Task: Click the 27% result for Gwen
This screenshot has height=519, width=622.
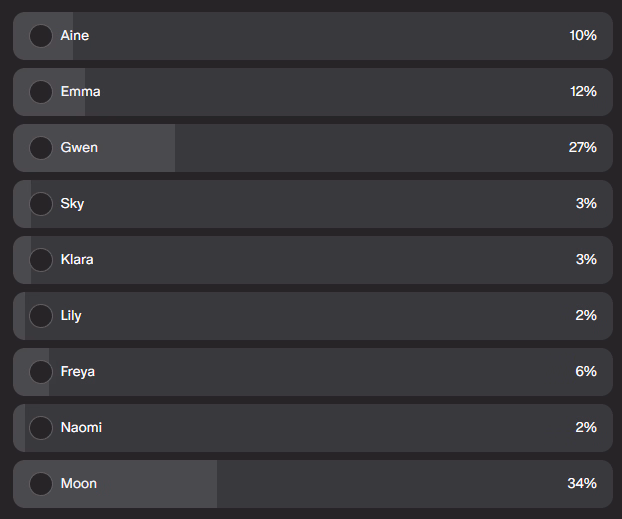Action: [x=582, y=148]
